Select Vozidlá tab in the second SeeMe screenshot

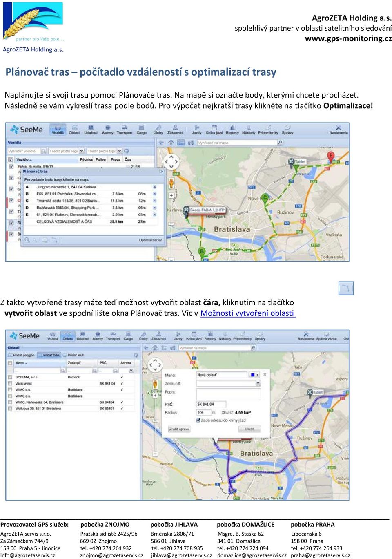point(53,336)
